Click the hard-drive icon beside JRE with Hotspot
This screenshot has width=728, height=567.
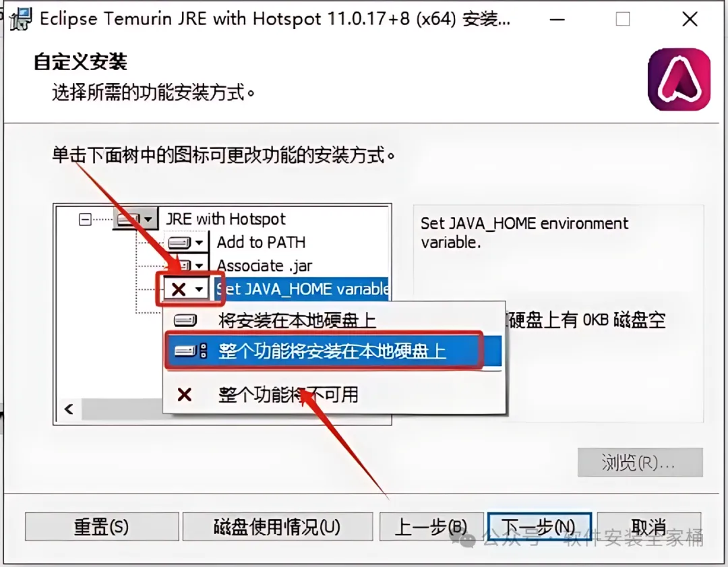coord(128,218)
